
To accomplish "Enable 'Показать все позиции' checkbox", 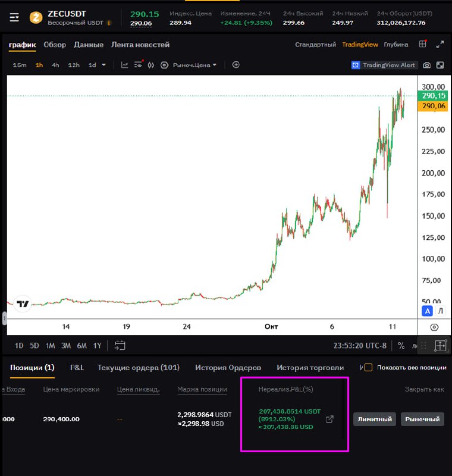I will 368,368.
